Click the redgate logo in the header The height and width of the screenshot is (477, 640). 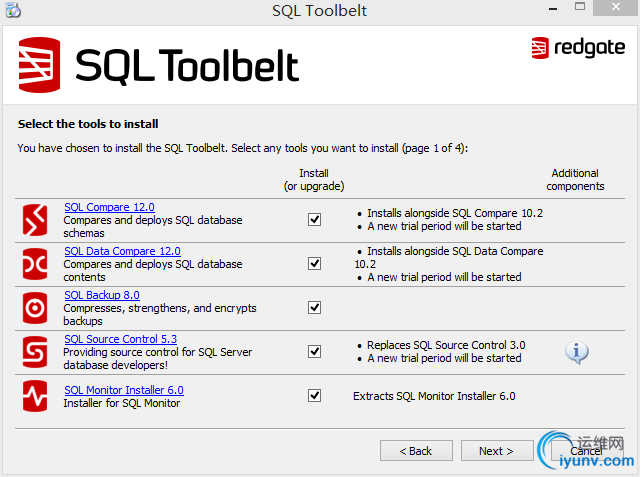578,48
